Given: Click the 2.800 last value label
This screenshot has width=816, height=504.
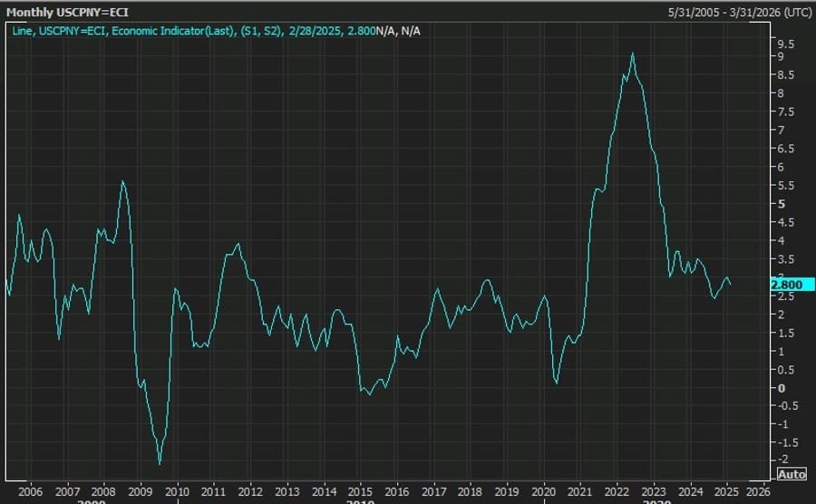Looking at the screenshot, I should [788, 285].
